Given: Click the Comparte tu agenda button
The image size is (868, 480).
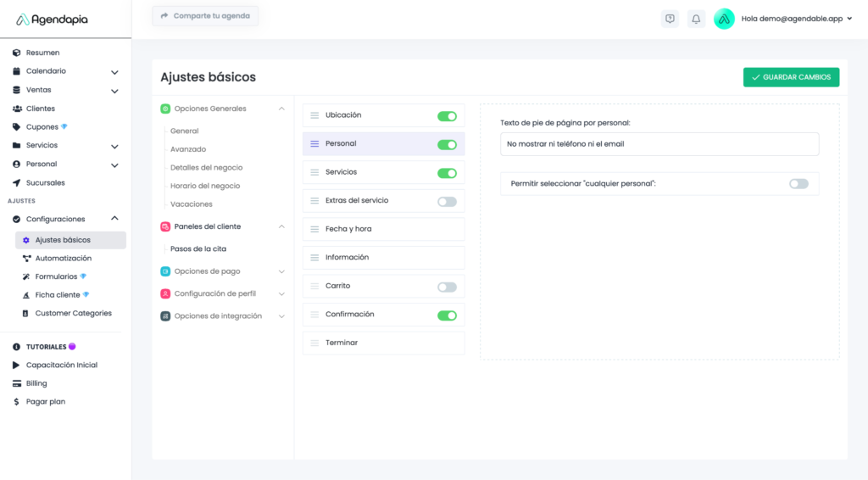Looking at the screenshot, I should point(205,16).
